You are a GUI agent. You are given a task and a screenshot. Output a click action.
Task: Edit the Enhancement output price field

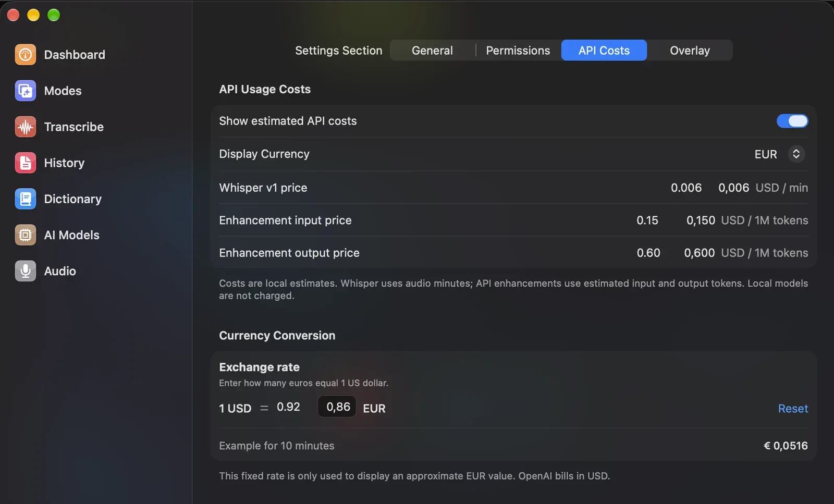699,253
